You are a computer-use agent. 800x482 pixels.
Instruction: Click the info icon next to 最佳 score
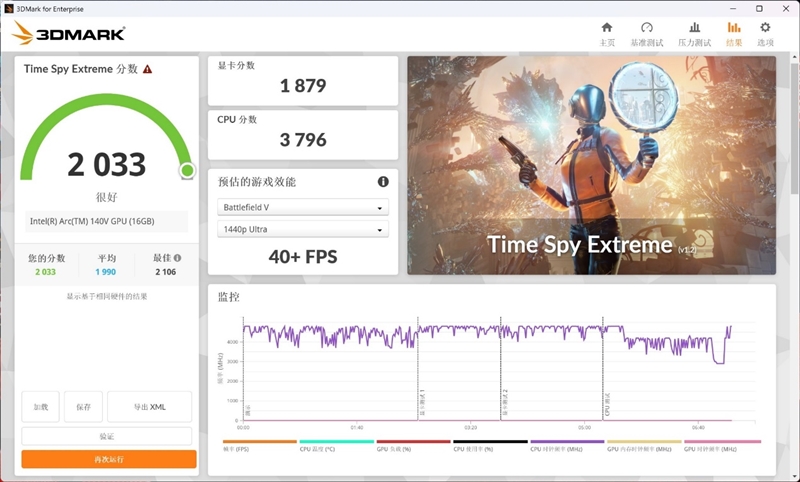pos(177,258)
